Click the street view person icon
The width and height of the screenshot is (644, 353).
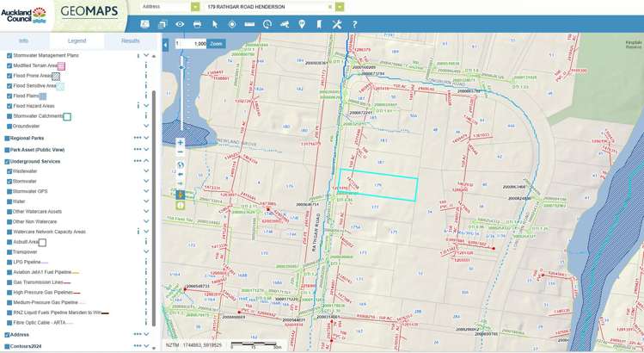tap(181, 195)
